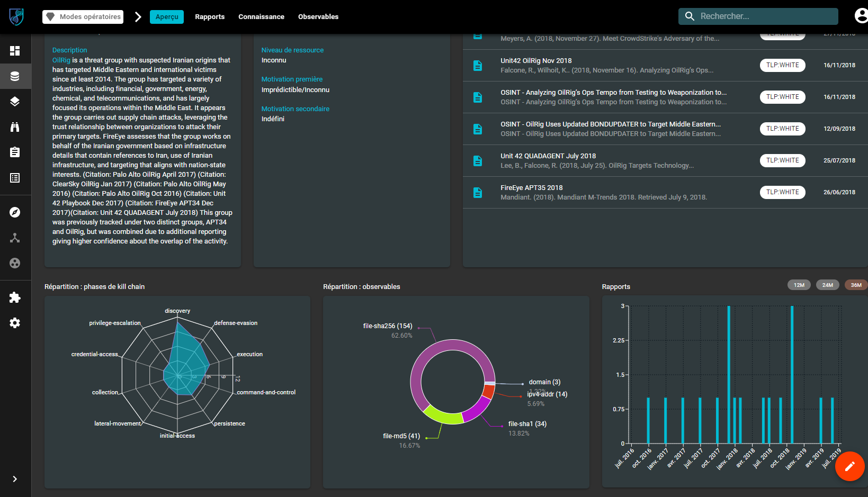Open the user profile icon
The height and width of the screenshot is (497, 868).
pyautogui.click(x=861, y=16)
